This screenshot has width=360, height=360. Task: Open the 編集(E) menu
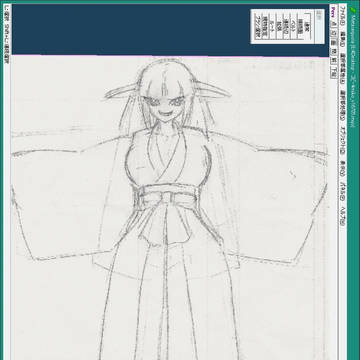pos(343,39)
